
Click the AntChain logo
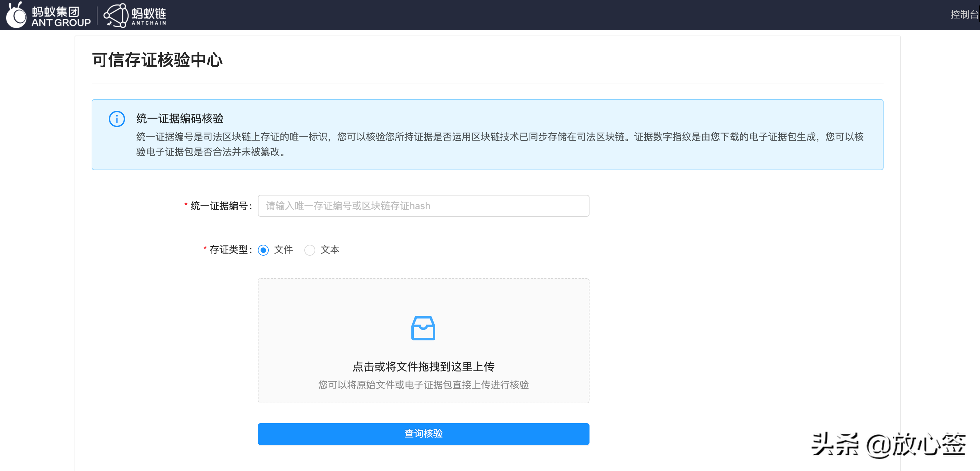tap(135, 15)
